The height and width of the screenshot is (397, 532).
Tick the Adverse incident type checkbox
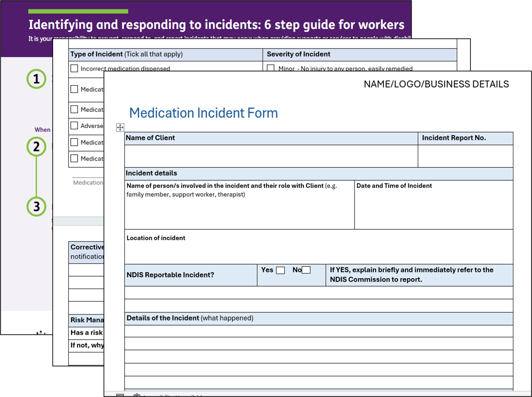tap(74, 125)
